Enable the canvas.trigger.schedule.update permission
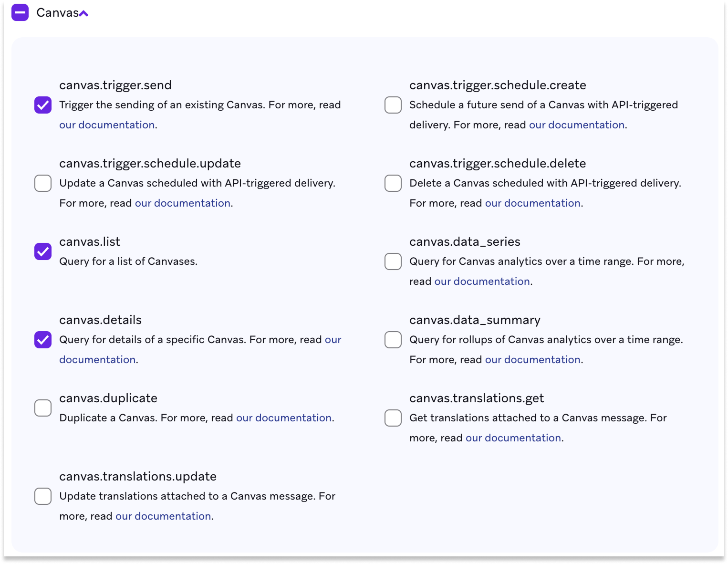This screenshot has width=728, height=564. coord(42,183)
